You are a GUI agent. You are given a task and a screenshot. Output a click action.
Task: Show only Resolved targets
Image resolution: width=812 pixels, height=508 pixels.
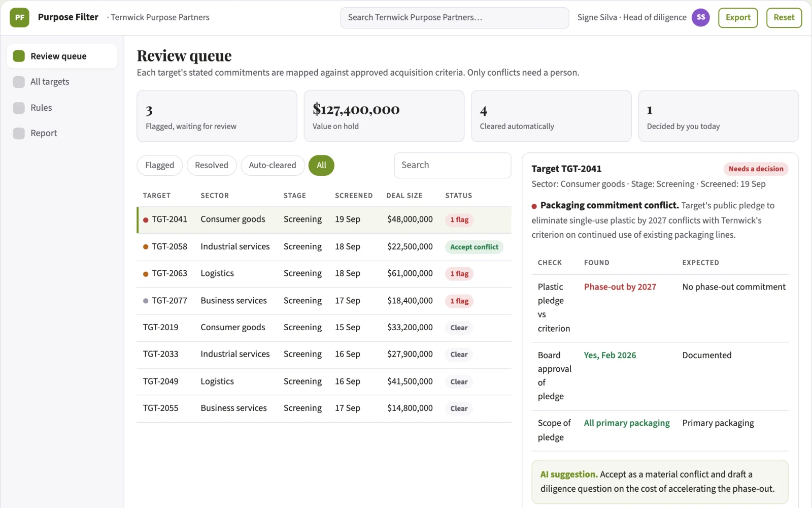coord(212,165)
